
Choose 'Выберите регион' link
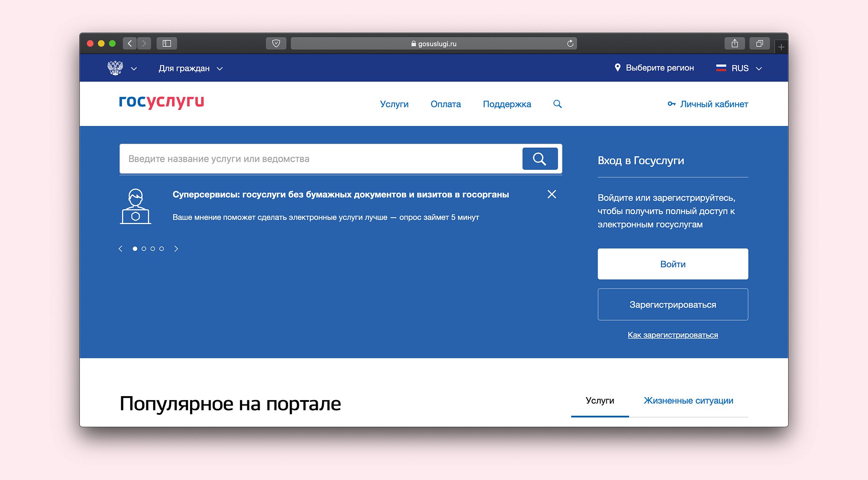tap(660, 68)
